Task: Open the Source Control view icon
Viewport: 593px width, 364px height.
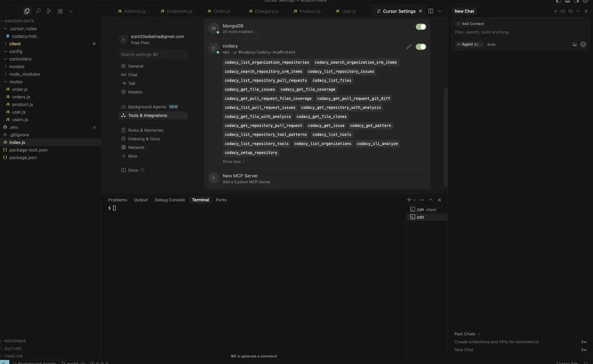Action: [49, 11]
